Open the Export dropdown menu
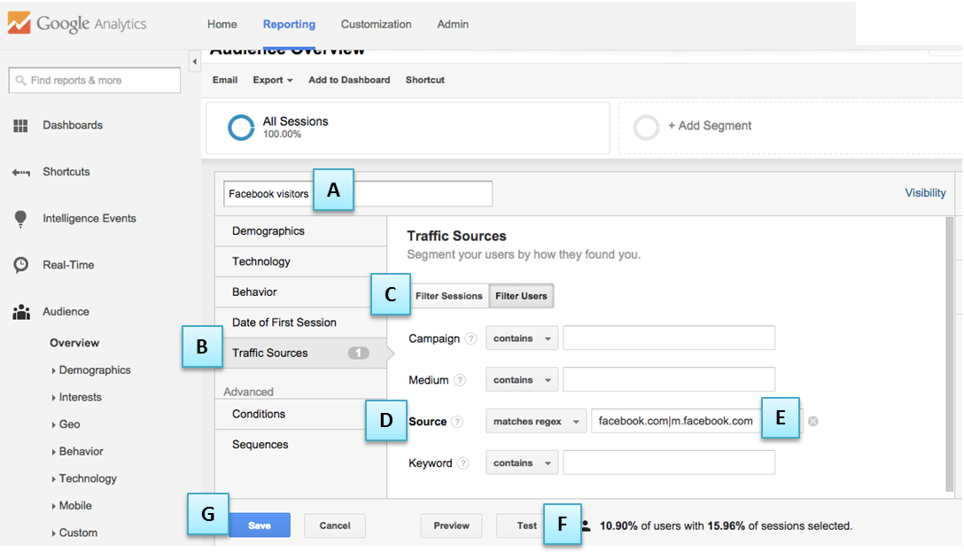 tap(273, 80)
